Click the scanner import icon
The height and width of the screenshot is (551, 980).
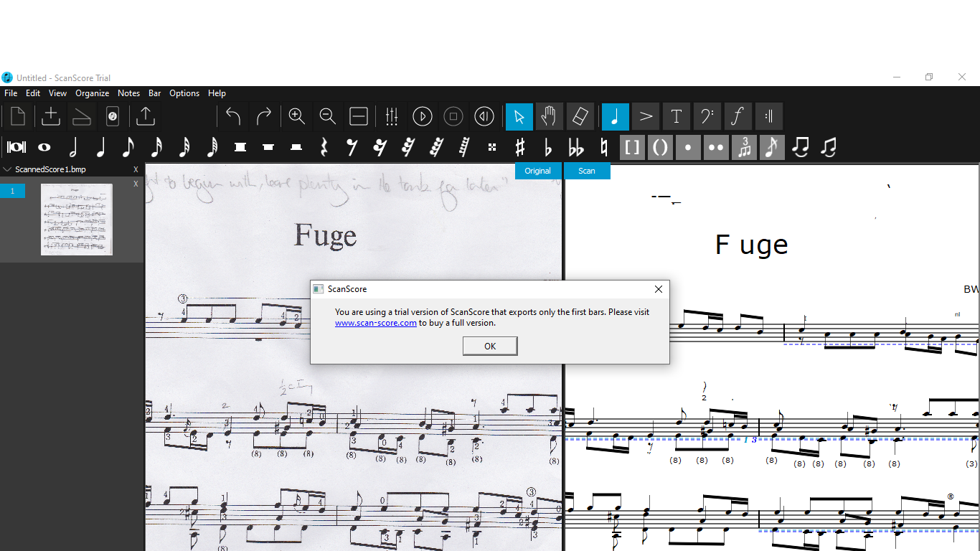click(x=82, y=116)
